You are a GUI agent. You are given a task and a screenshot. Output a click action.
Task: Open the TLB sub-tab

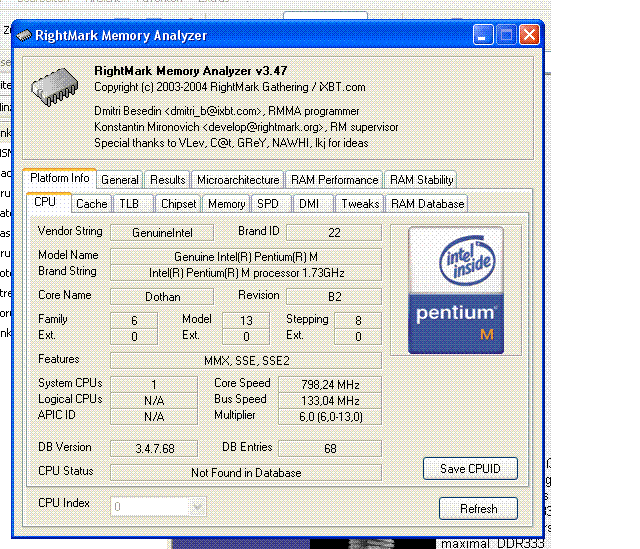coord(133,204)
